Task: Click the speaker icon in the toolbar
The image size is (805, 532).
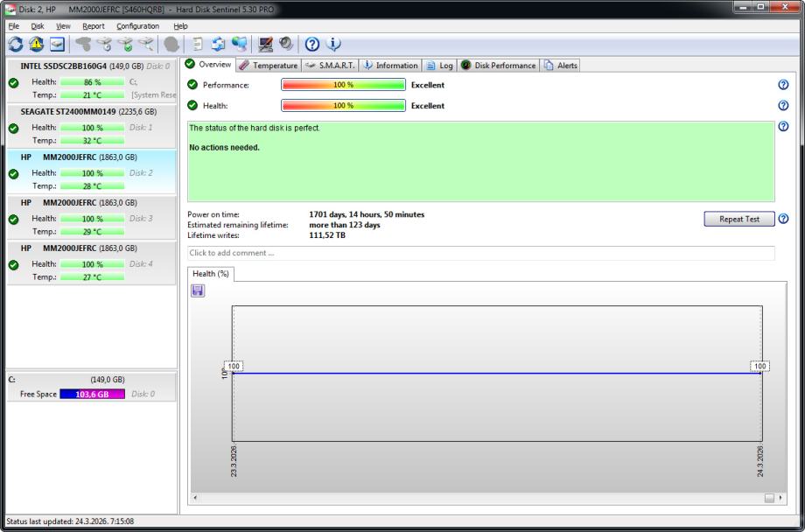Action: pyautogui.click(x=284, y=44)
